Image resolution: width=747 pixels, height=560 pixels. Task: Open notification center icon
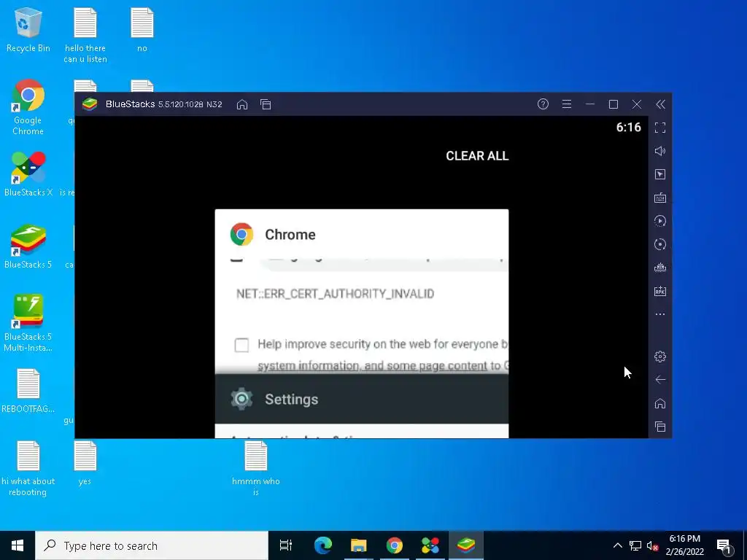[724, 545]
